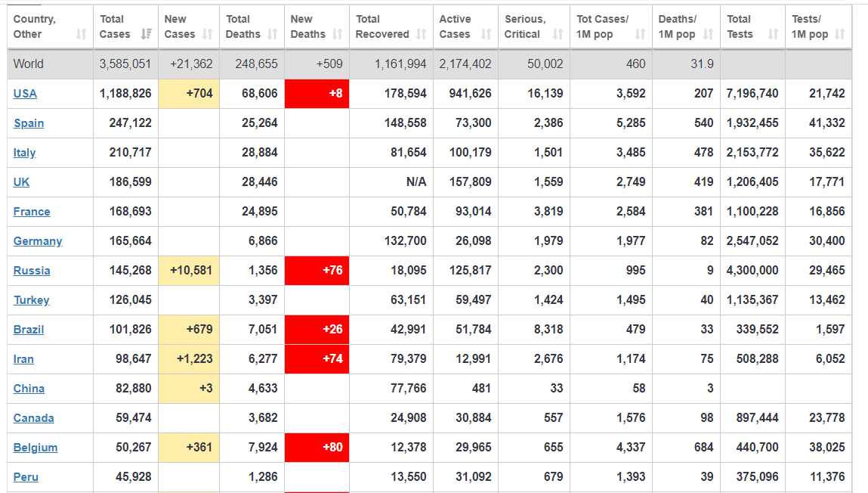Image resolution: width=868 pixels, height=493 pixels.
Task: Open the Germany country link
Action: click(x=38, y=241)
